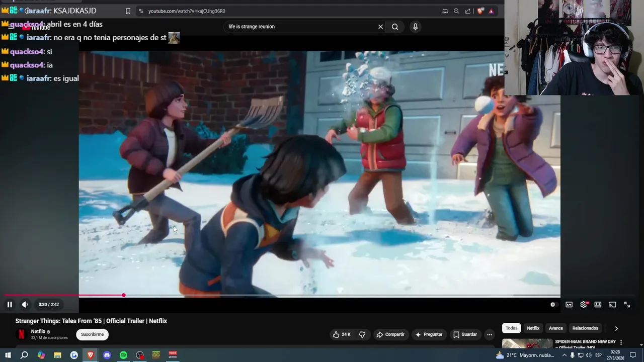Select the Todos filter chip
The width and height of the screenshot is (644, 362).
coord(512,328)
